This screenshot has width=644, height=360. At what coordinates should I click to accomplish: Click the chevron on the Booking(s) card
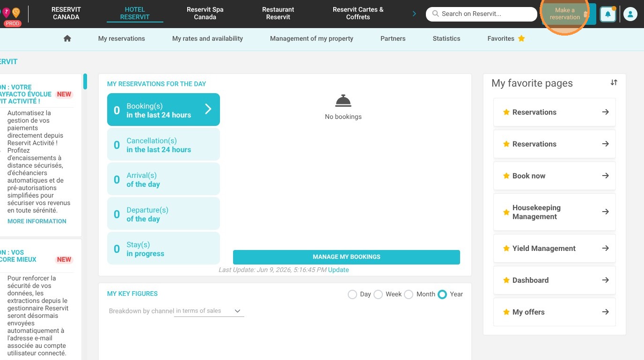(x=208, y=109)
